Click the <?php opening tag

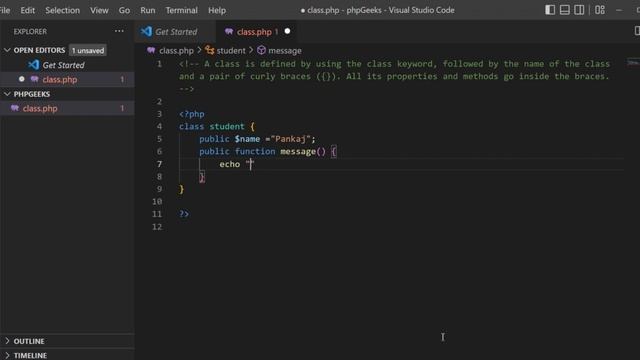(192, 114)
